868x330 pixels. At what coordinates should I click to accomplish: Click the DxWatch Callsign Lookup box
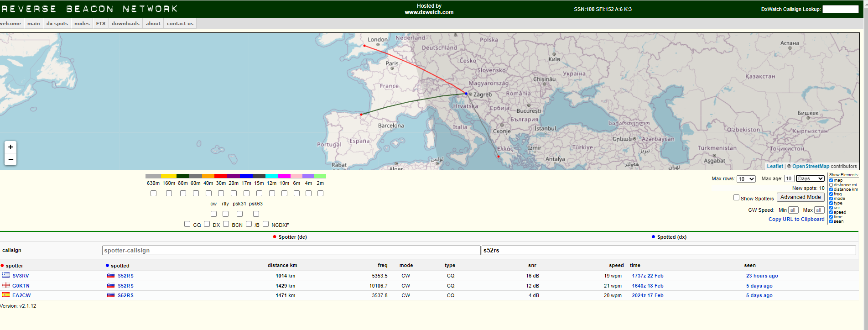pos(840,9)
